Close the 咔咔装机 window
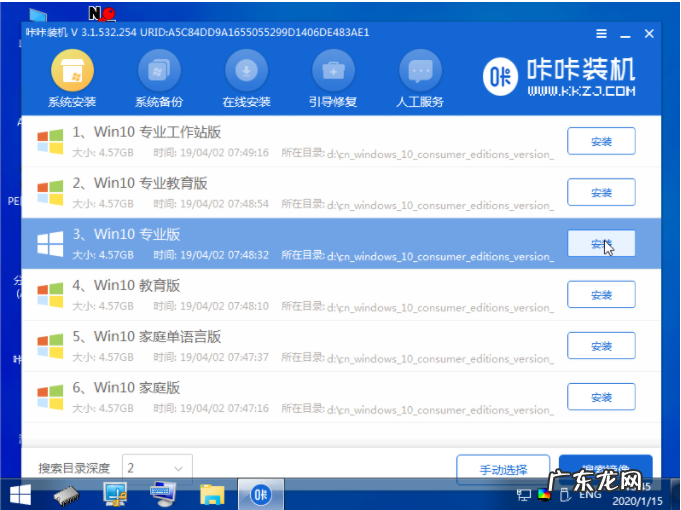 tap(649, 33)
